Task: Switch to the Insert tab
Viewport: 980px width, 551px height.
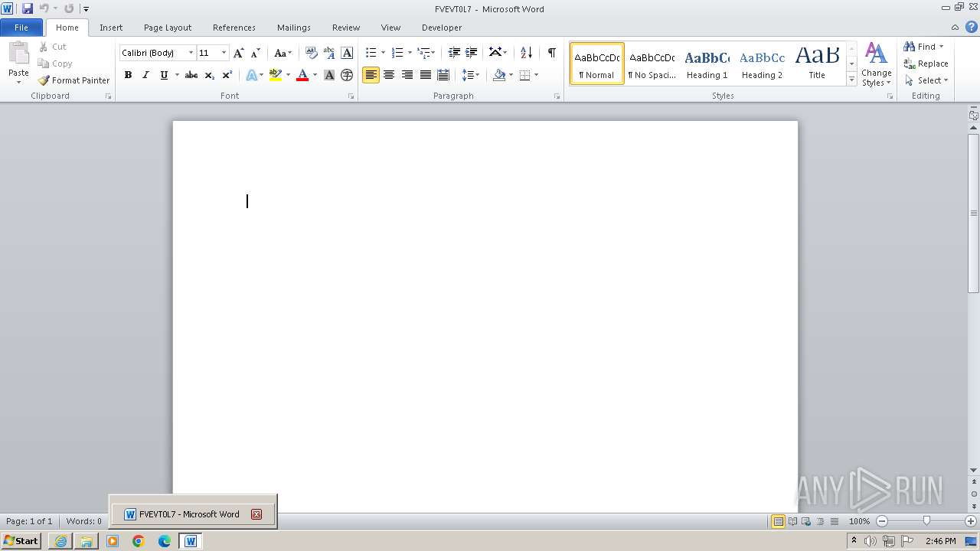Action: click(111, 28)
